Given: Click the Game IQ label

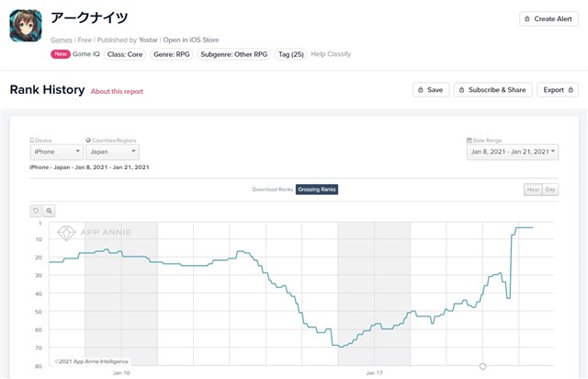Looking at the screenshot, I should click(86, 54).
